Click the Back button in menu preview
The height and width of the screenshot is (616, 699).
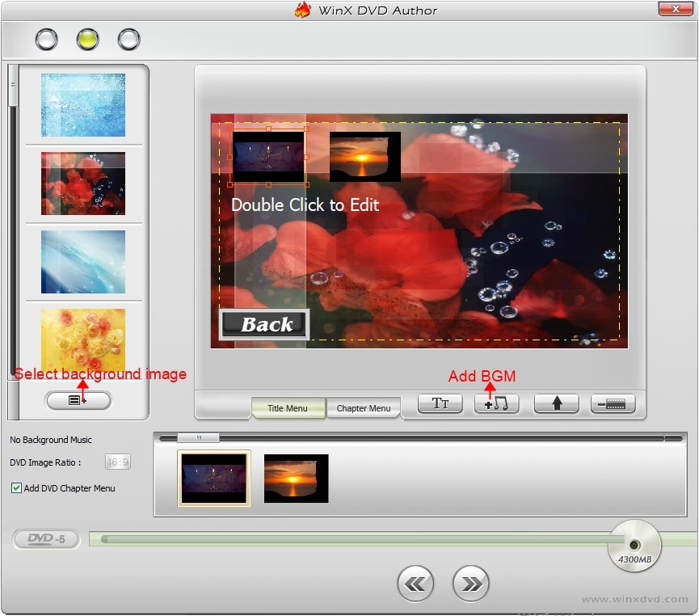click(265, 325)
